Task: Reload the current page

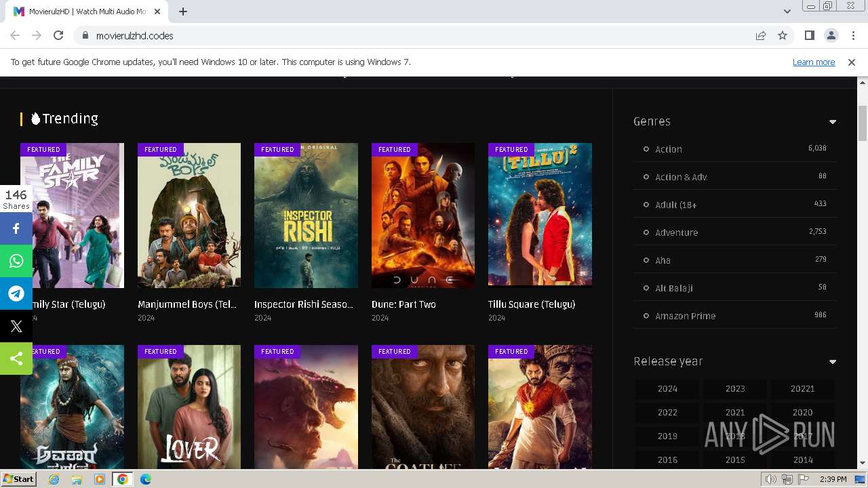Action: click(58, 35)
